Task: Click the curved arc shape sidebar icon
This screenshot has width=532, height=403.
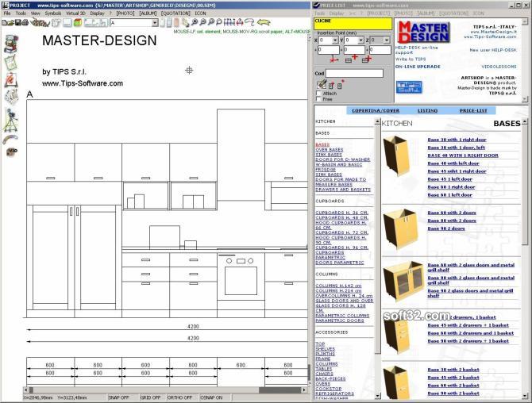Action: 10,139
